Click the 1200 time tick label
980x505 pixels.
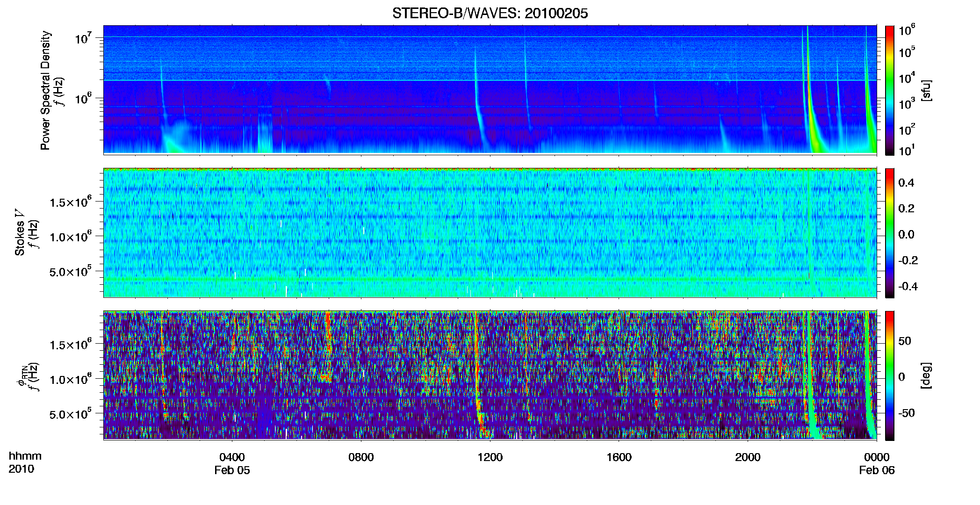(490, 457)
